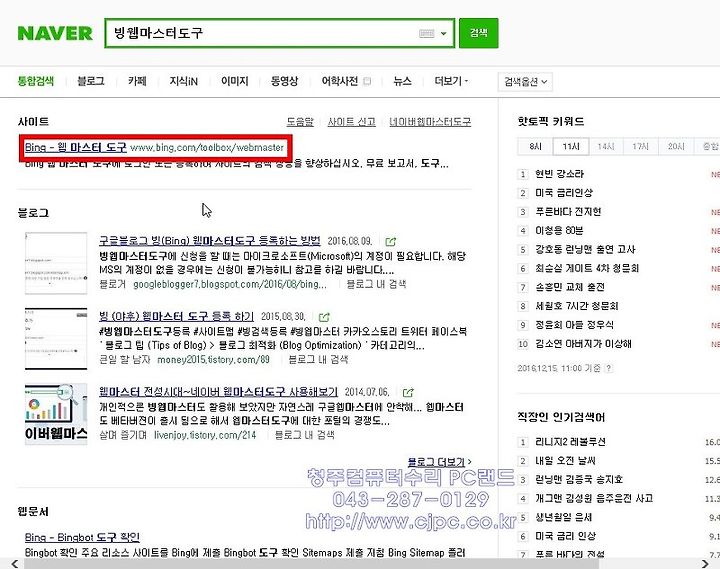The width and height of the screenshot is (720, 569).
Task: Click the 사이트 신고 link
Action: point(351,122)
